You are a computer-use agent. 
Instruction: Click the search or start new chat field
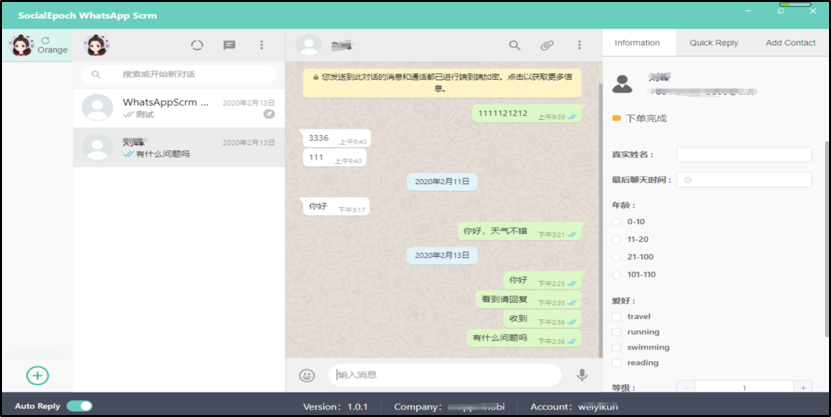178,74
